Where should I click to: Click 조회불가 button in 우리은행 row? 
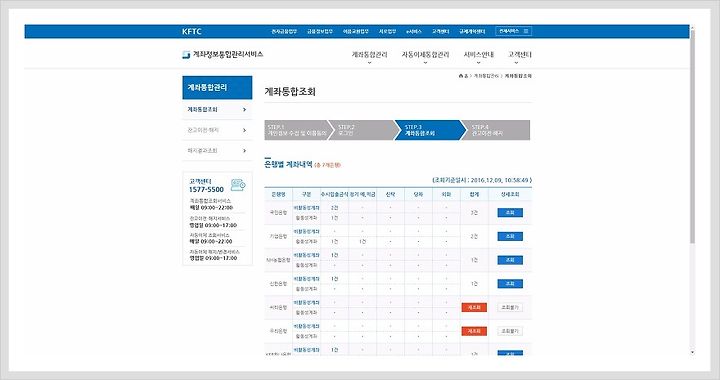pos(510,331)
